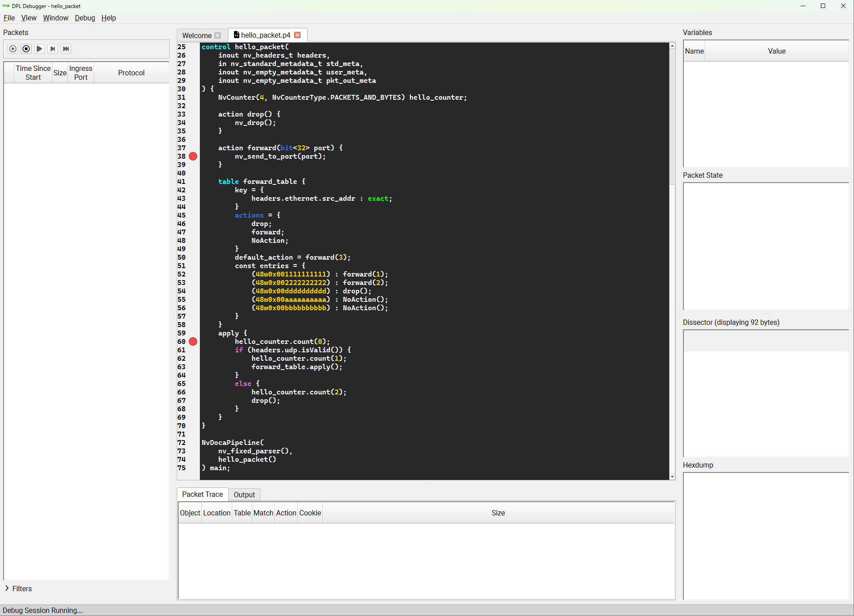Click the Size column in Packet Trace
Viewport: 854px width, 616px height.
498,513
